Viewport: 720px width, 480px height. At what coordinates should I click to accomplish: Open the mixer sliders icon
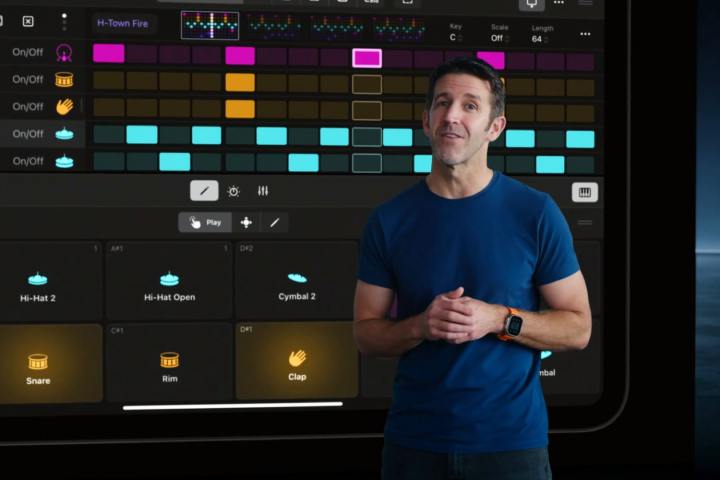[x=263, y=191]
